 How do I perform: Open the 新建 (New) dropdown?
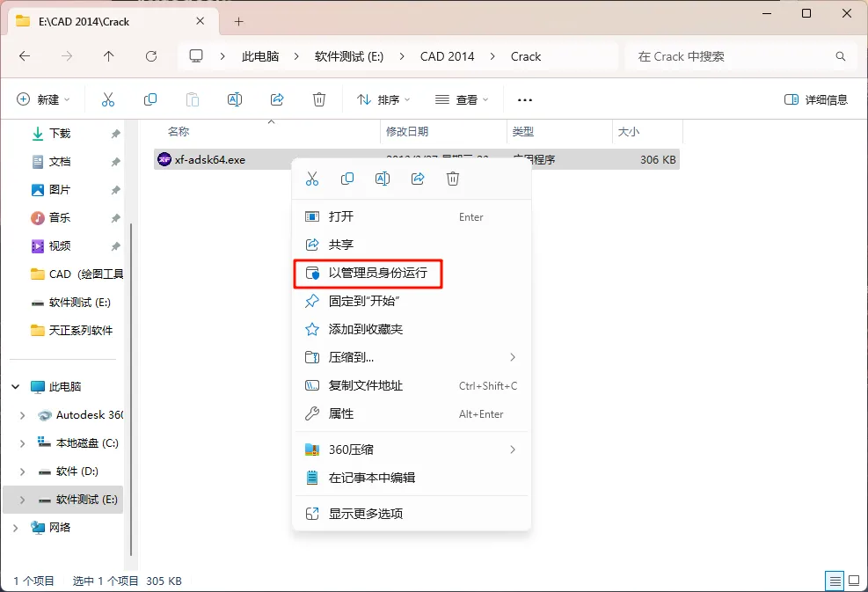click(x=43, y=99)
